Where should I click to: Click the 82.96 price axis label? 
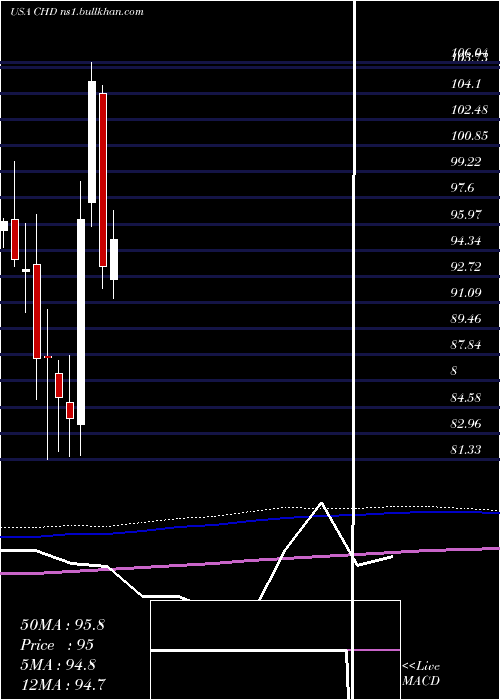(x=466, y=423)
